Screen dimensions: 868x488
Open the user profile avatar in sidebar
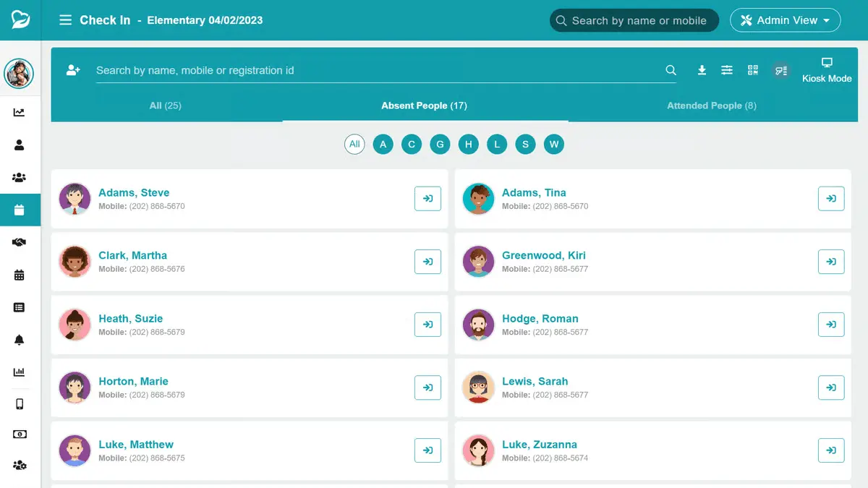point(20,73)
